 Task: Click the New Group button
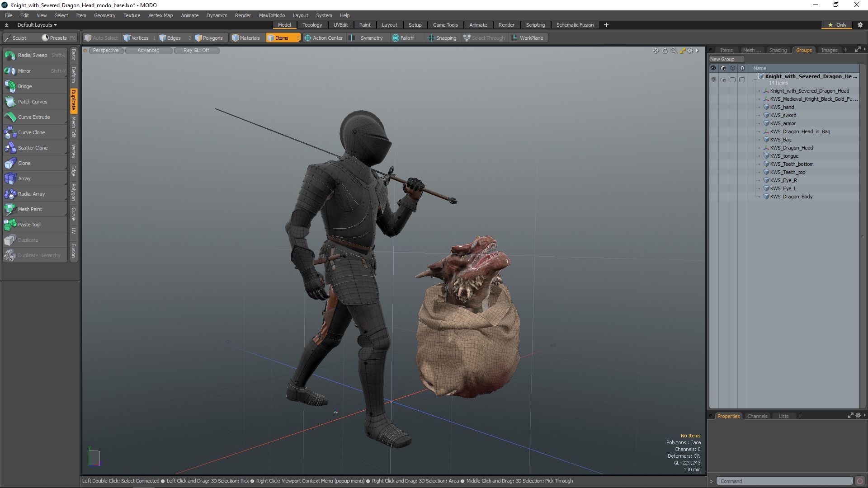(x=726, y=59)
